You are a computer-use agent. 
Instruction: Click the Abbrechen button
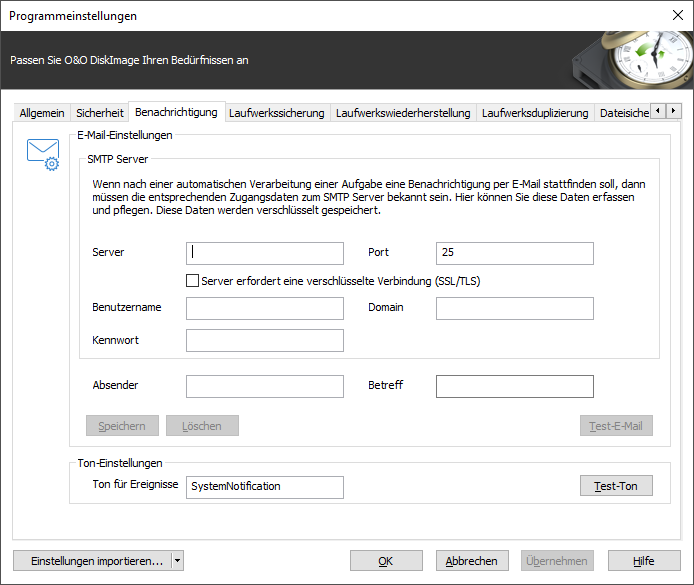pos(472,561)
